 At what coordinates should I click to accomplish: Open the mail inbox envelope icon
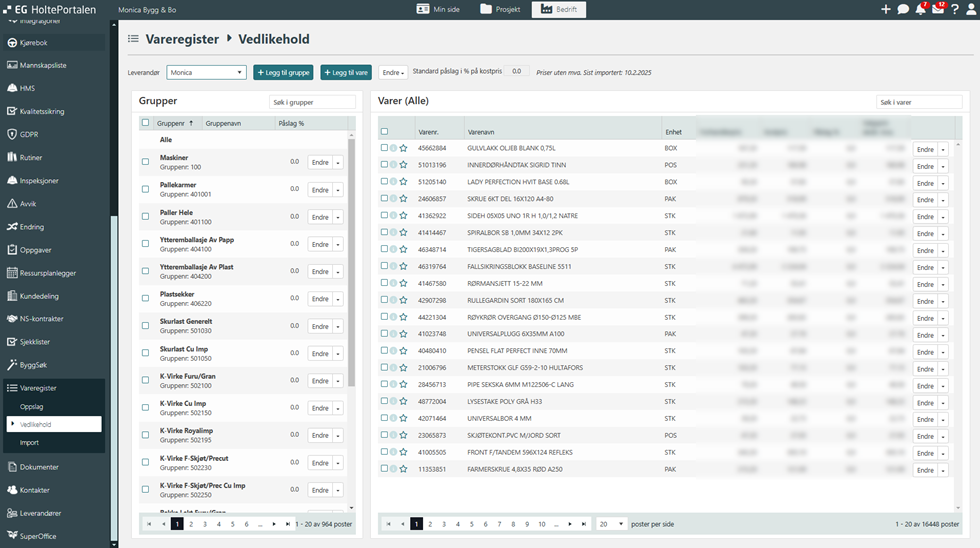[938, 9]
